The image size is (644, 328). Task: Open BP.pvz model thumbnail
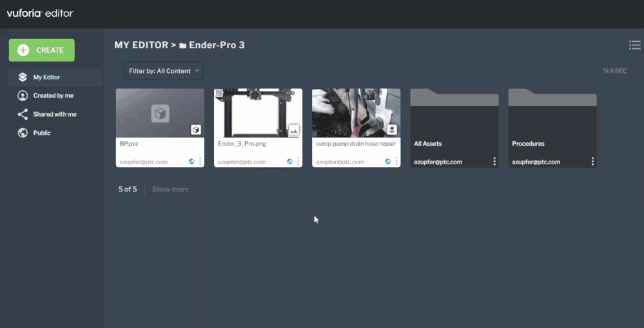coord(160,113)
